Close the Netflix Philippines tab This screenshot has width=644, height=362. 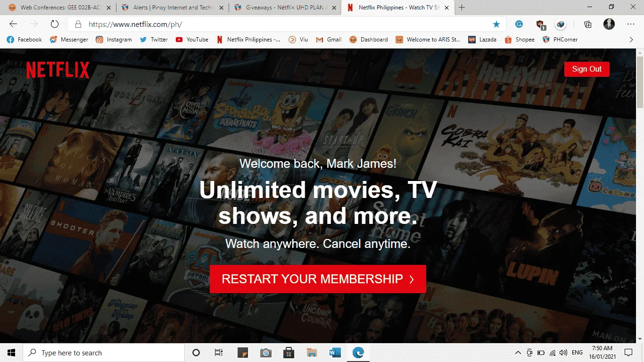point(446,8)
